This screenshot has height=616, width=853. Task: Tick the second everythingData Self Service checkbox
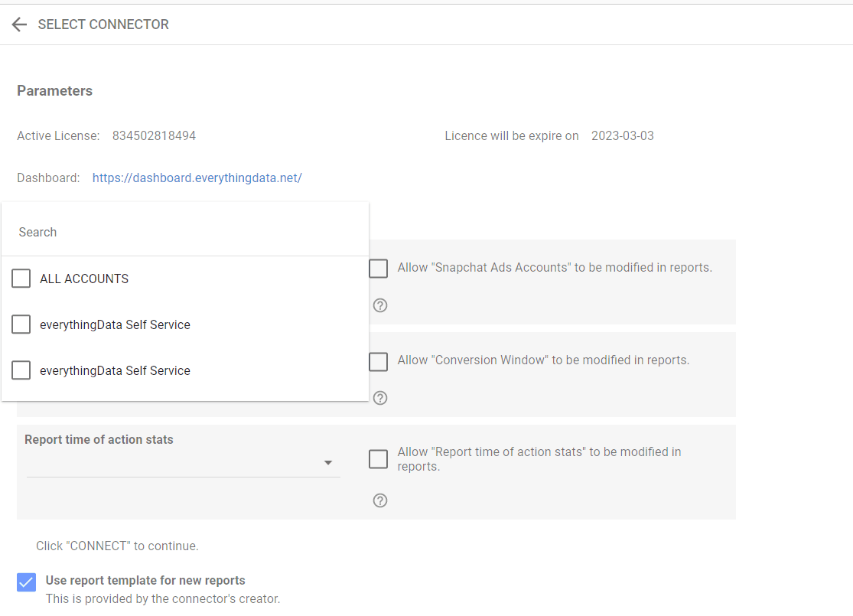tap(21, 370)
